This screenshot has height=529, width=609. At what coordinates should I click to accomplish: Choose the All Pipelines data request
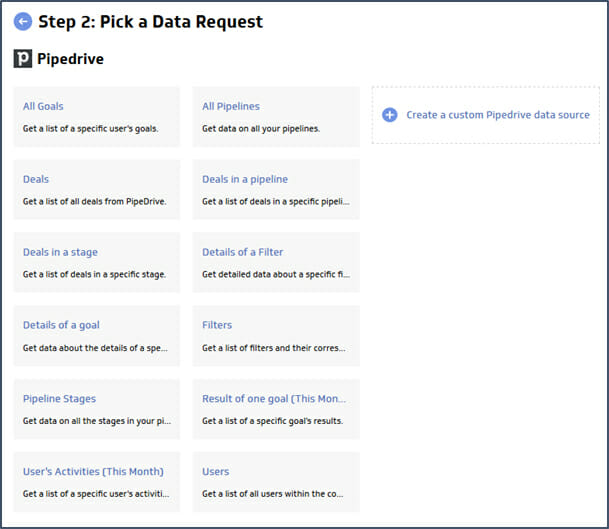pos(276,117)
